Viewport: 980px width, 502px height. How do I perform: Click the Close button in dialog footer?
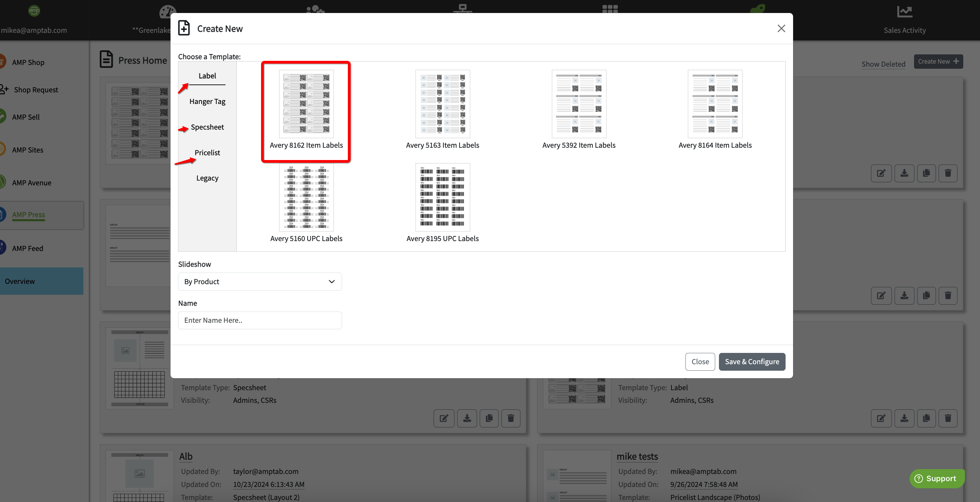pos(699,361)
